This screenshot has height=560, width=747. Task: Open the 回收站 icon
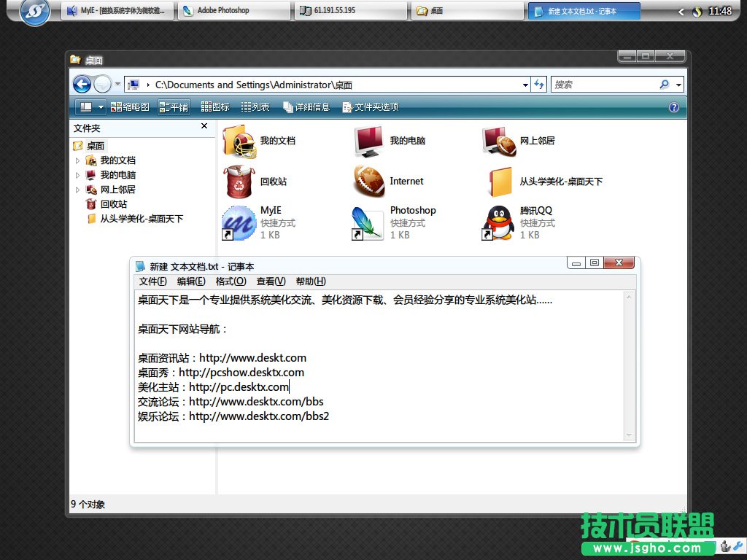coord(237,181)
